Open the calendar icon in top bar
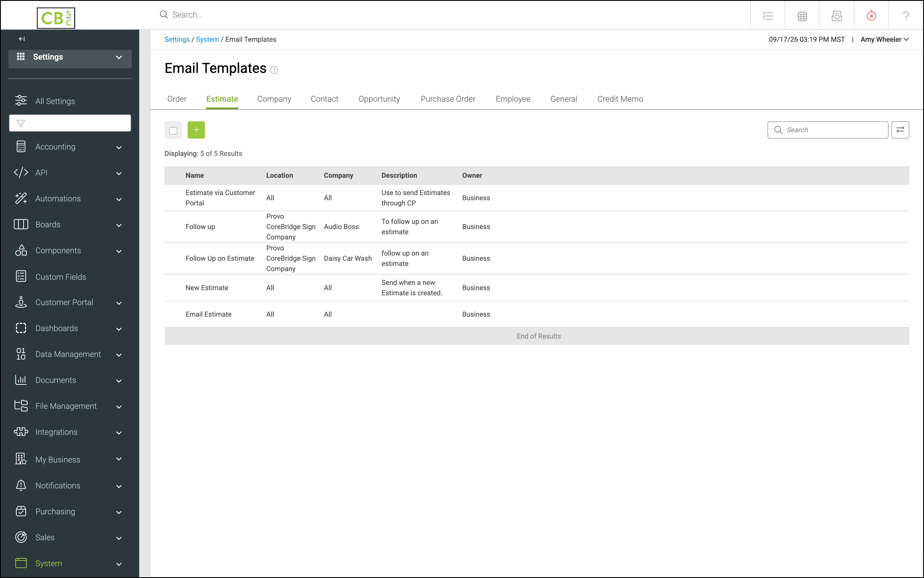Screen dimensions: 924x578 point(802,16)
